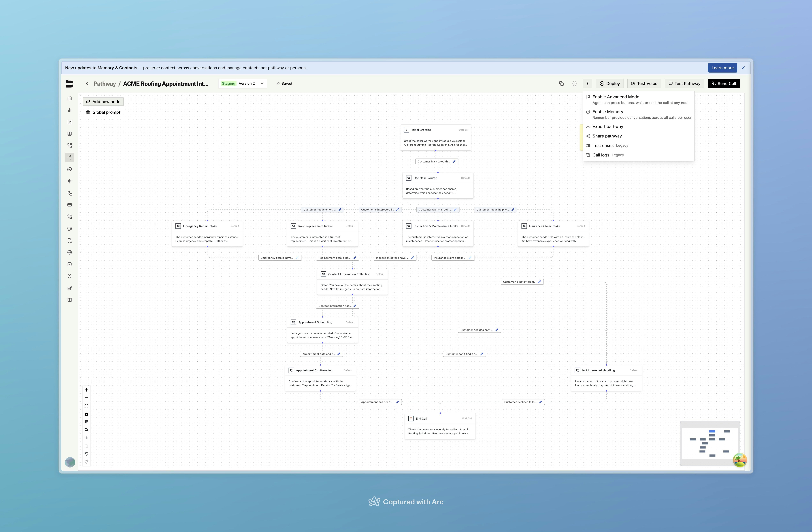Open canvas search with the magnifier icon
812x532 pixels.
[86, 430]
